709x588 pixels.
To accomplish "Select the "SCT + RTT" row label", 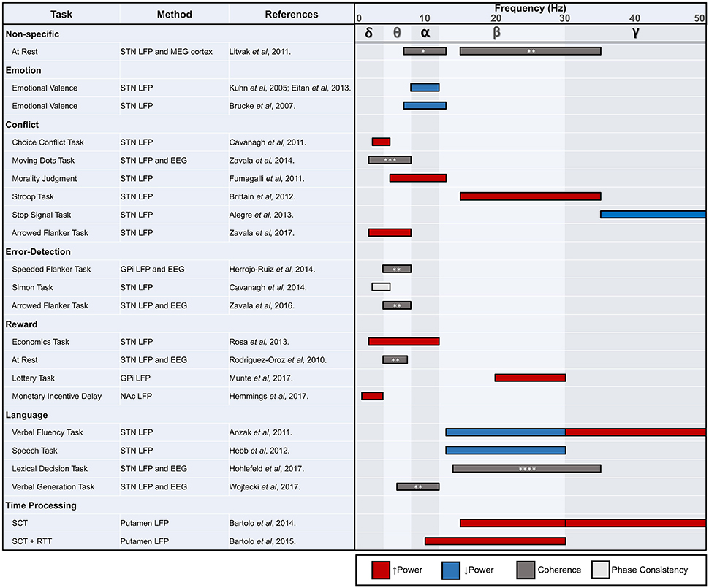I will click(x=32, y=541).
